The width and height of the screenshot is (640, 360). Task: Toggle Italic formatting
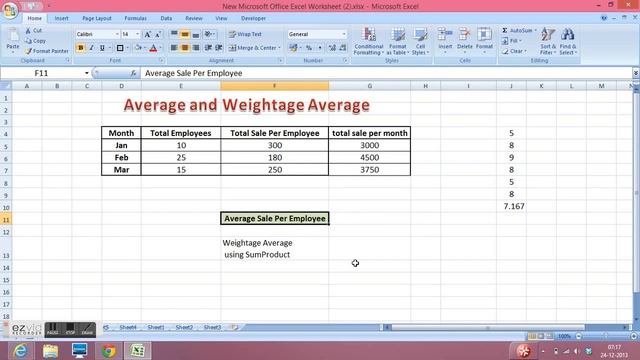[x=91, y=48]
